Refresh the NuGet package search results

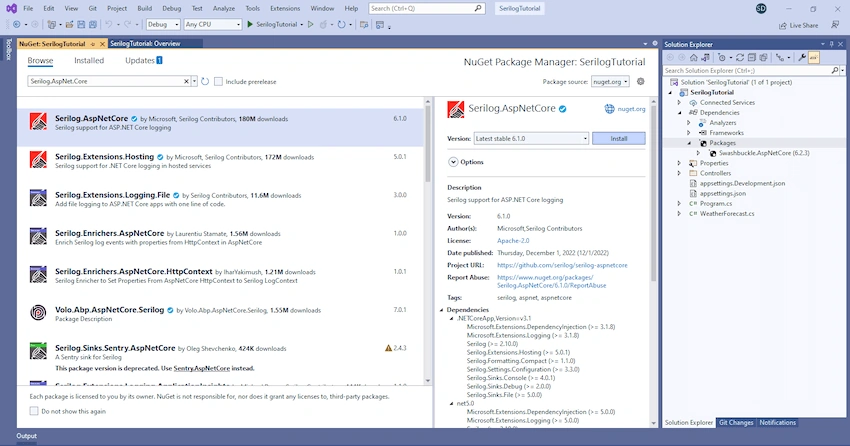coord(205,81)
